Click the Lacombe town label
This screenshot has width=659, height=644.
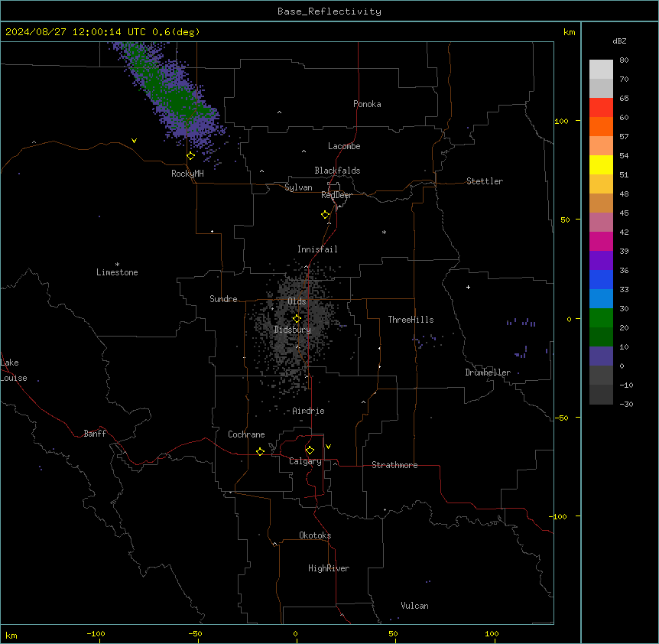344,146
